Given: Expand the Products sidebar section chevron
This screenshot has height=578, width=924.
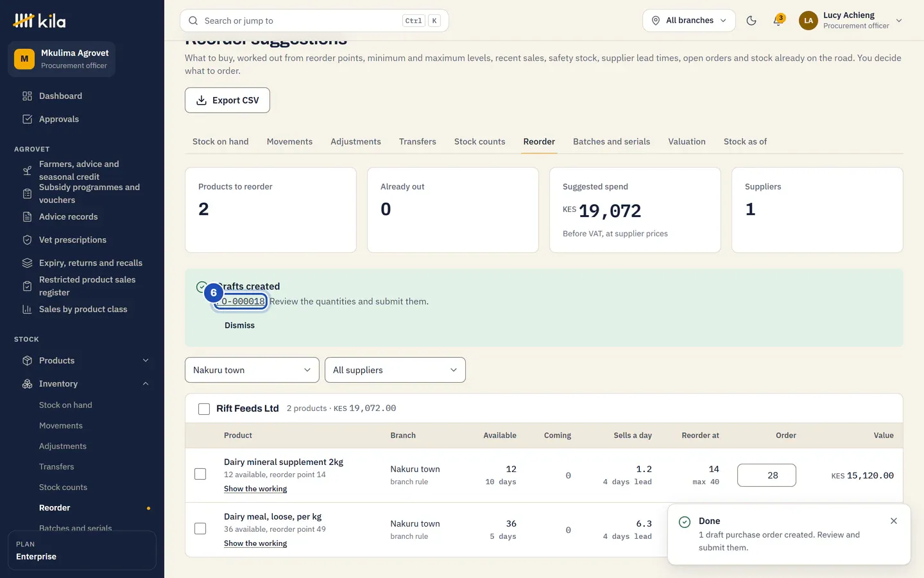Looking at the screenshot, I should point(146,360).
